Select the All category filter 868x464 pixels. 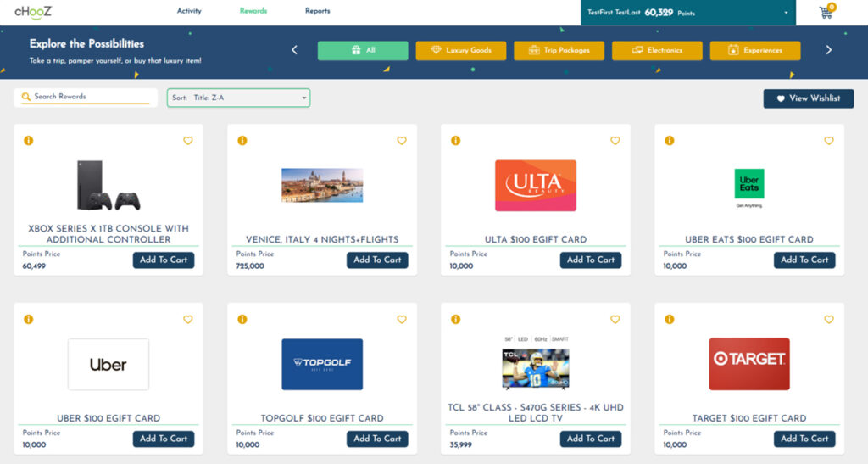pyautogui.click(x=363, y=50)
